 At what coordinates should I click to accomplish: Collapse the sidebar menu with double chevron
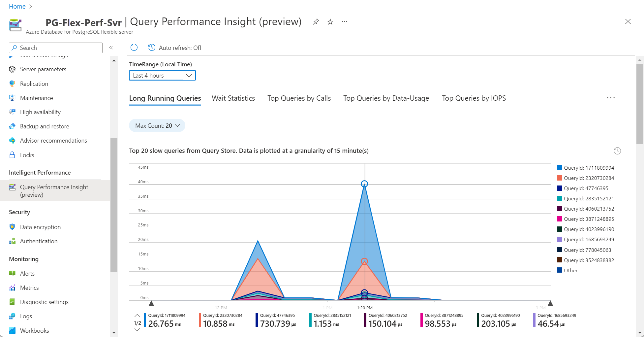[111, 48]
